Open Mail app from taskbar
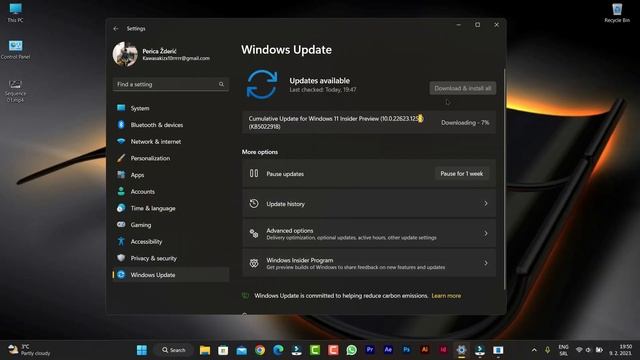This screenshot has height=360, width=640. click(x=242, y=350)
